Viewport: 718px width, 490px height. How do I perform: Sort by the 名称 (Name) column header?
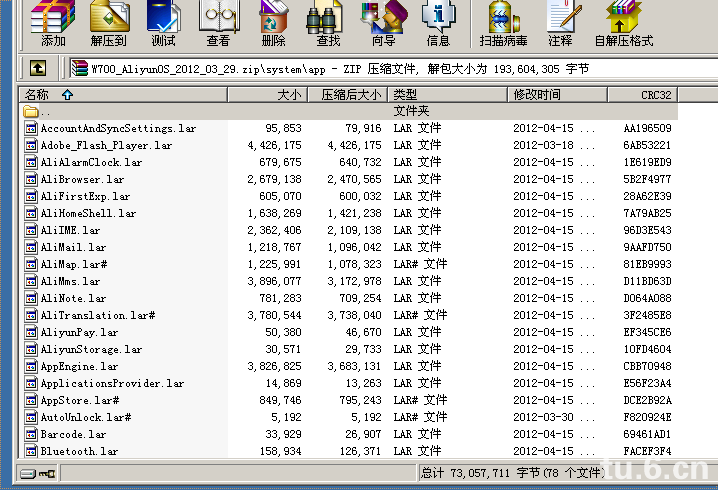tap(123, 95)
